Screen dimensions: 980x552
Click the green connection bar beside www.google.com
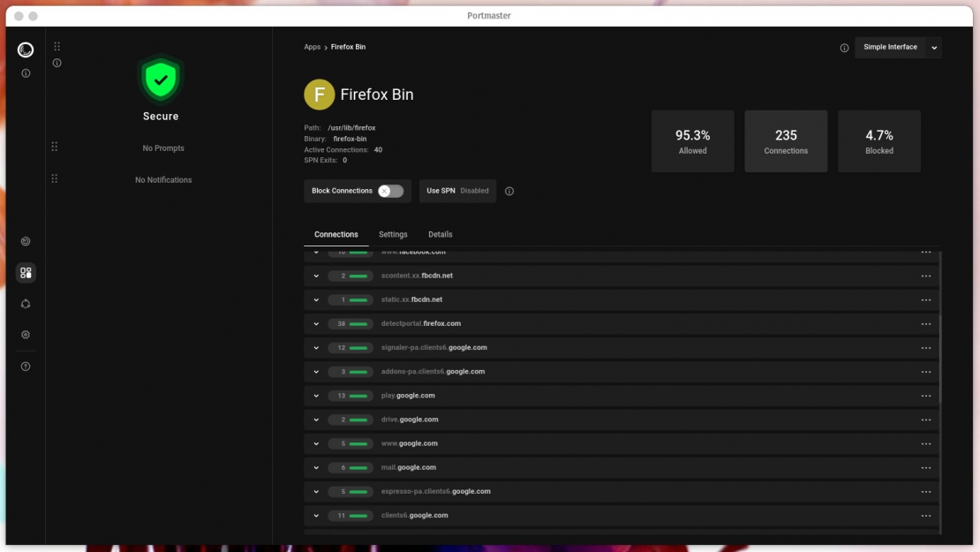(x=357, y=443)
